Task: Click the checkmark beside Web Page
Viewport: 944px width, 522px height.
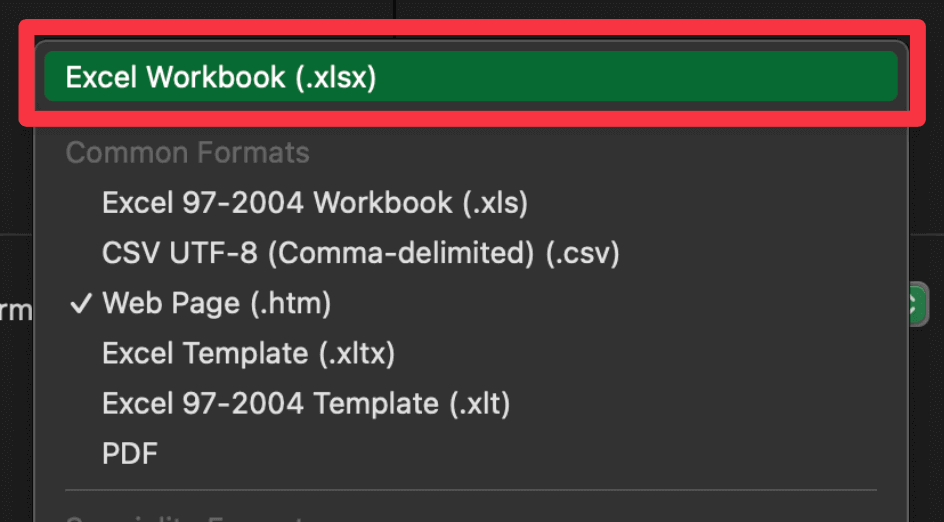Action: [80, 303]
